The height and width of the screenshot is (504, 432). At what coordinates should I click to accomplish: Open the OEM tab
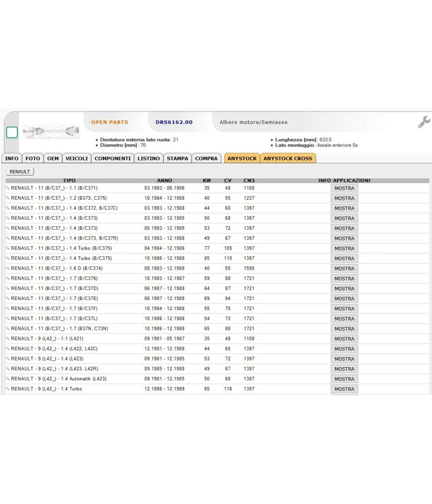53,158
